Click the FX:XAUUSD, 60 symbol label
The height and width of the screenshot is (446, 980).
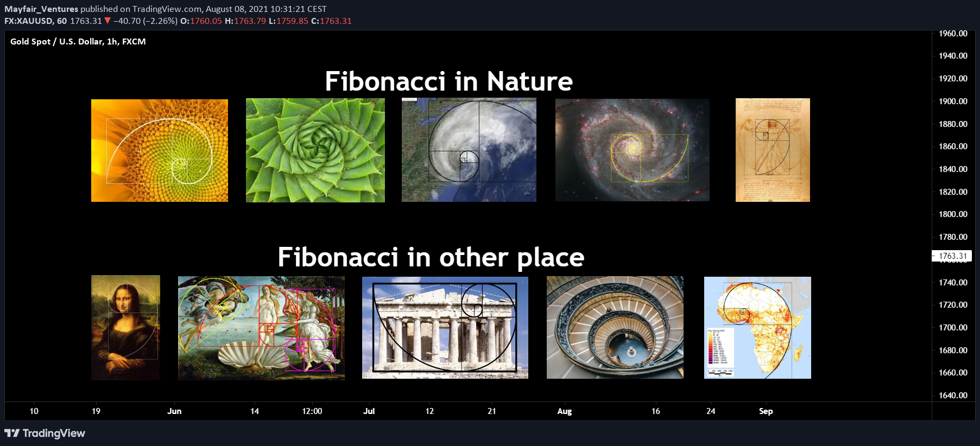pyautogui.click(x=35, y=21)
